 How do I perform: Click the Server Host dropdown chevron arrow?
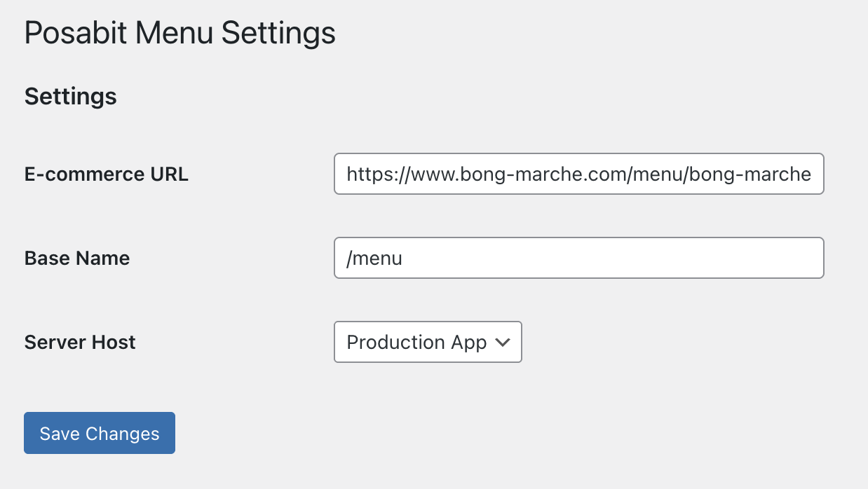[x=502, y=343]
